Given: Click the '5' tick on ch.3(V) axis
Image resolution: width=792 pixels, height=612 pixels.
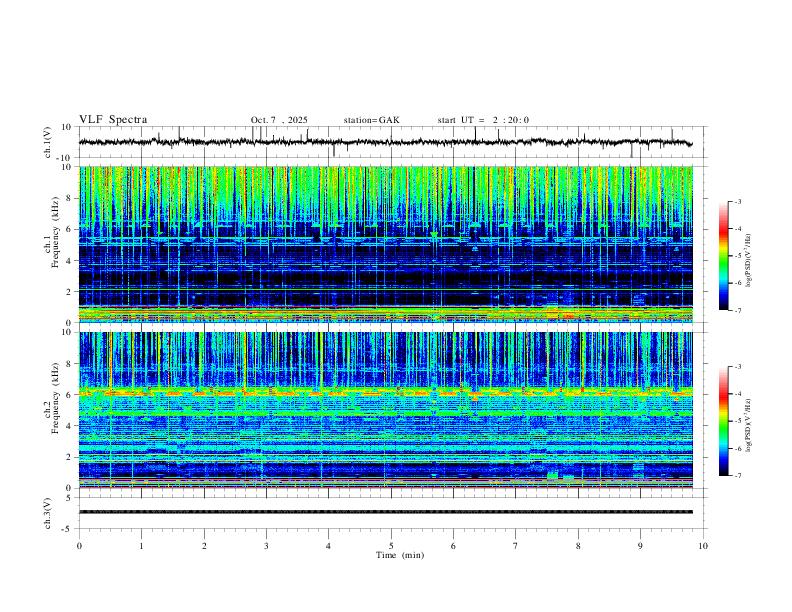Looking at the screenshot, I should (70, 498).
